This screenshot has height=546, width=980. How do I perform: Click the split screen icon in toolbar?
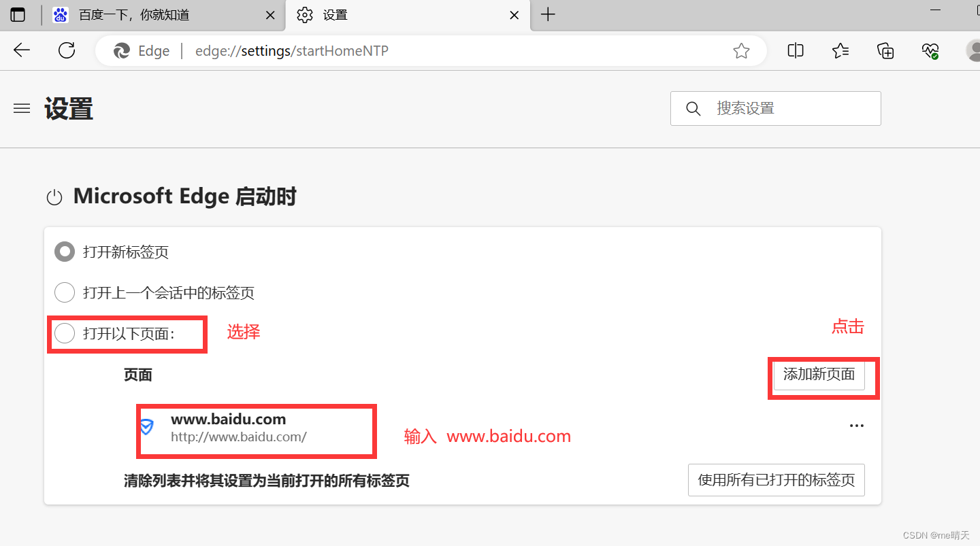tap(795, 50)
